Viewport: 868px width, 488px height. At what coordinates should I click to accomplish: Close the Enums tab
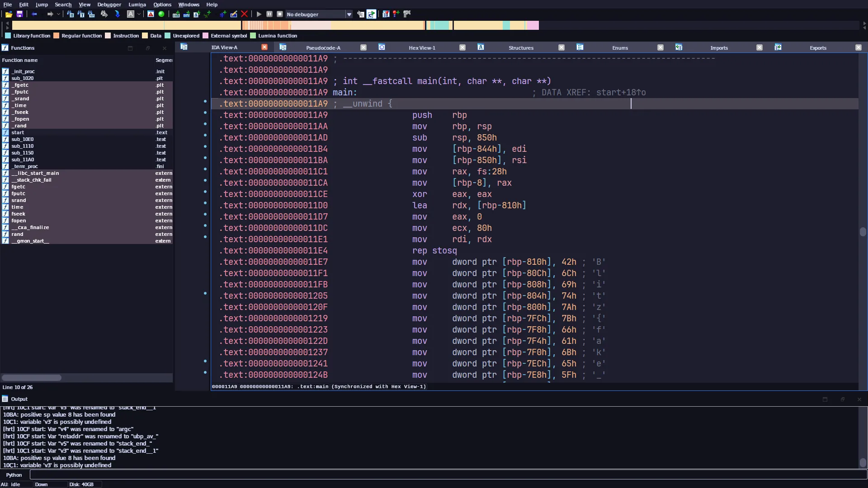[660, 47]
